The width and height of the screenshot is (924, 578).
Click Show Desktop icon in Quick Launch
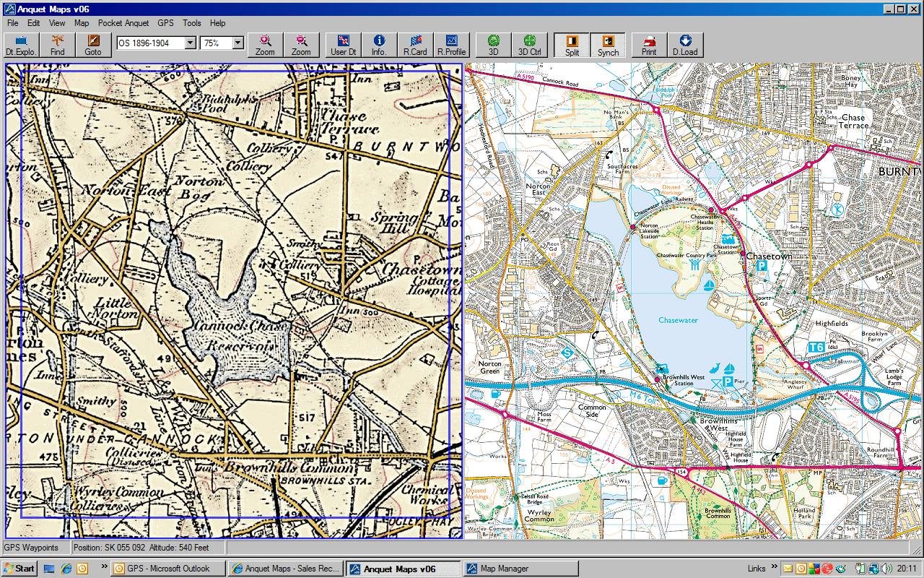point(49,569)
